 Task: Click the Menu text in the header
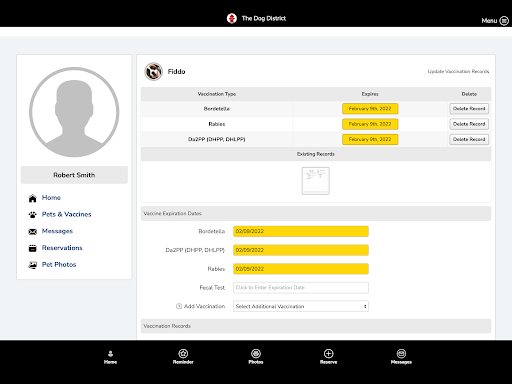tap(489, 21)
